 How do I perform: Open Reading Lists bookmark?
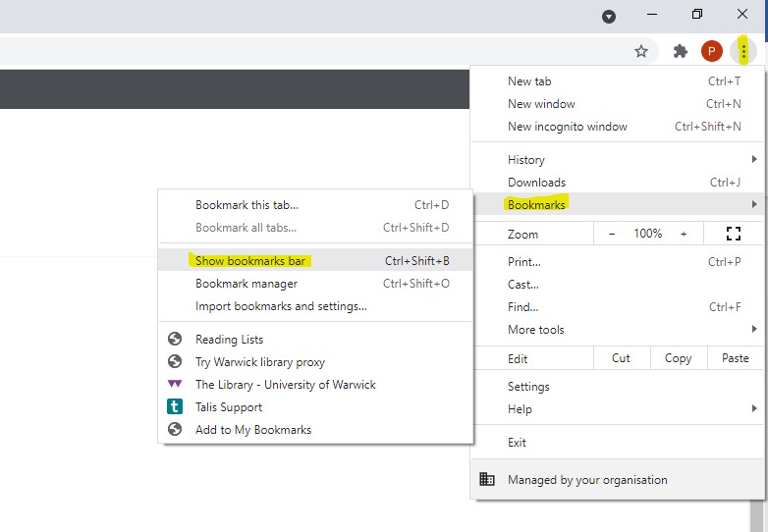(x=229, y=340)
